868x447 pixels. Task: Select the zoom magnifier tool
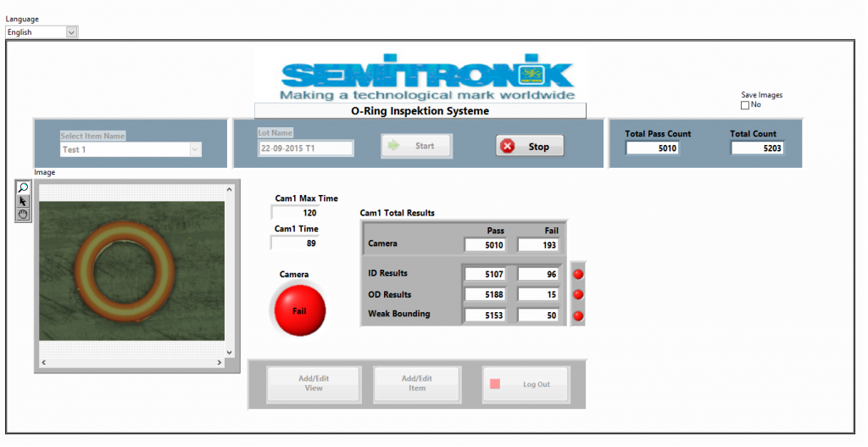[x=23, y=187]
